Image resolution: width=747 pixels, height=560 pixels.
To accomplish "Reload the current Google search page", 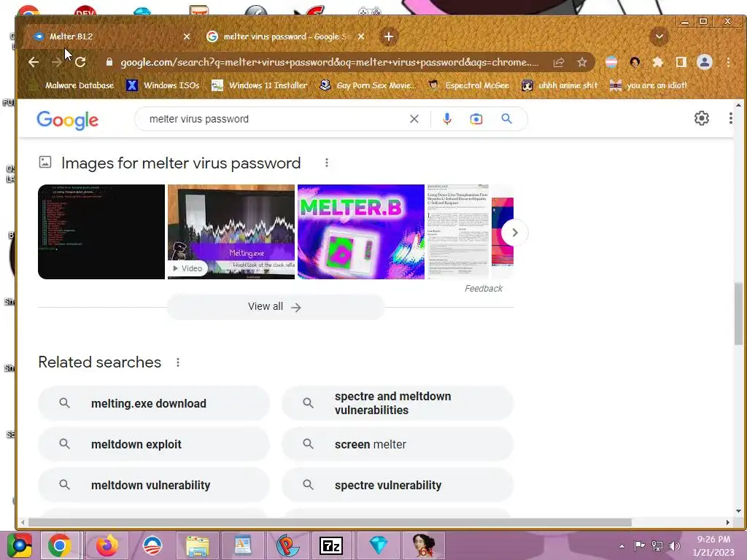I will (80, 62).
